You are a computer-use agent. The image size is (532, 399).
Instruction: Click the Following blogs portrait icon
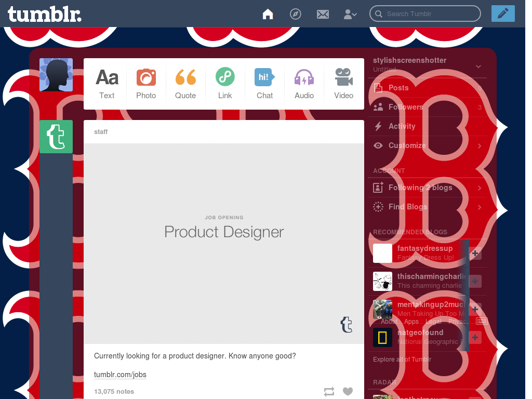click(x=378, y=187)
